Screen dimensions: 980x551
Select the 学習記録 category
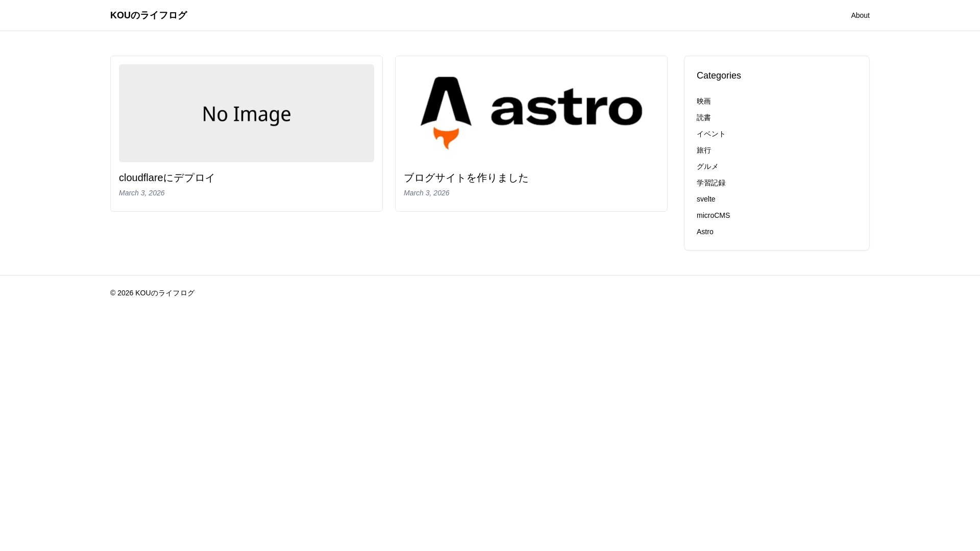point(711,183)
